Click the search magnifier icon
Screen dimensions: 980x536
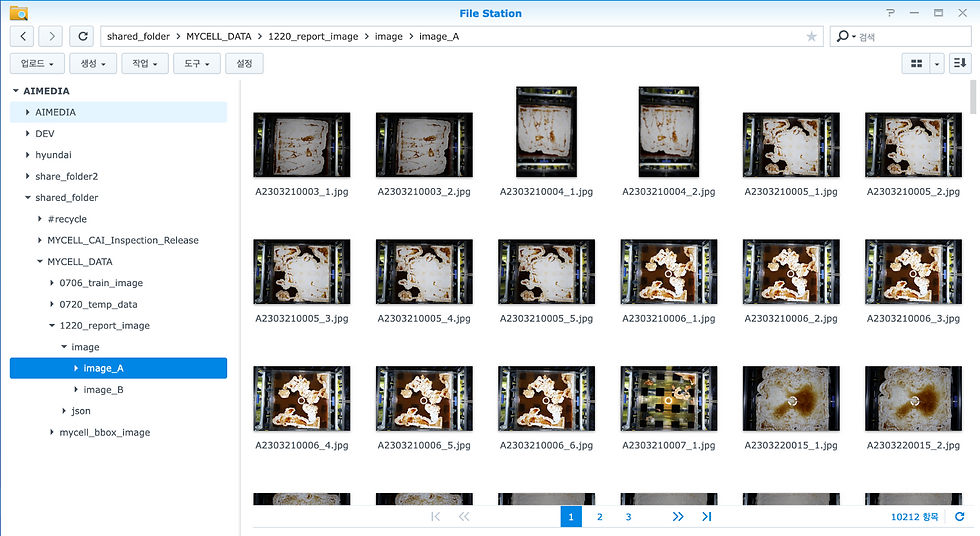pos(843,36)
